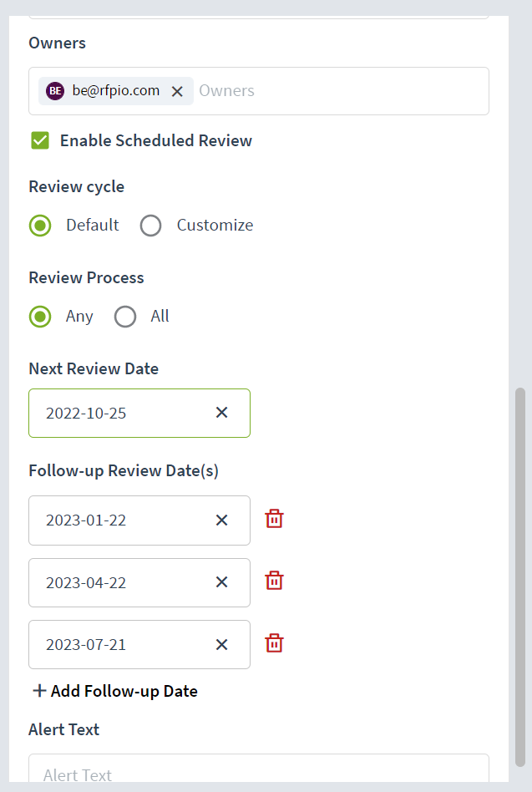This screenshot has height=792, width=532.
Task: Select Customize review cycle option
Action: 151,226
